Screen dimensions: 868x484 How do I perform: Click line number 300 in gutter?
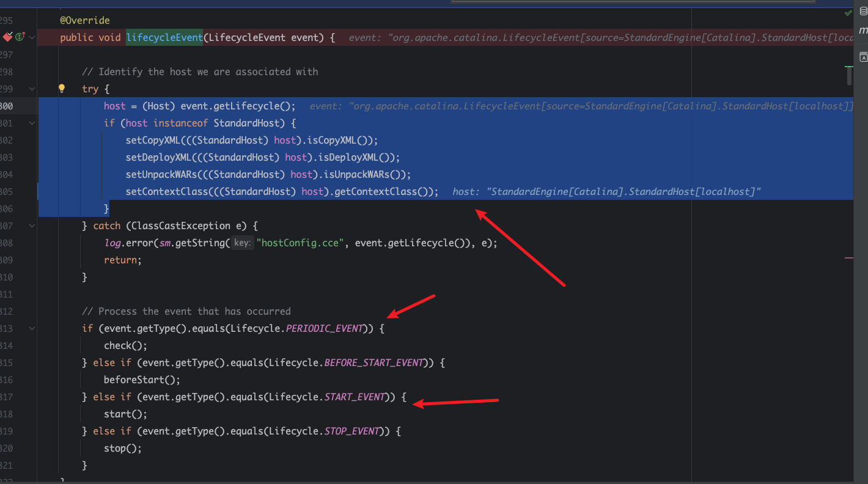pos(7,106)
